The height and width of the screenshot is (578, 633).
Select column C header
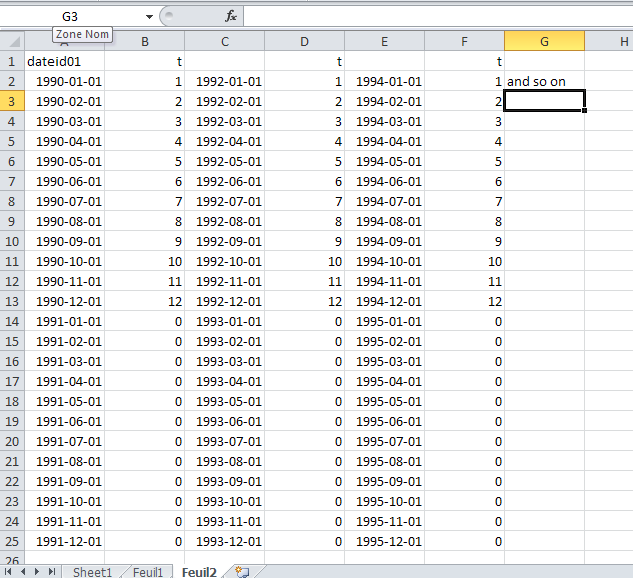pos(224,41)
